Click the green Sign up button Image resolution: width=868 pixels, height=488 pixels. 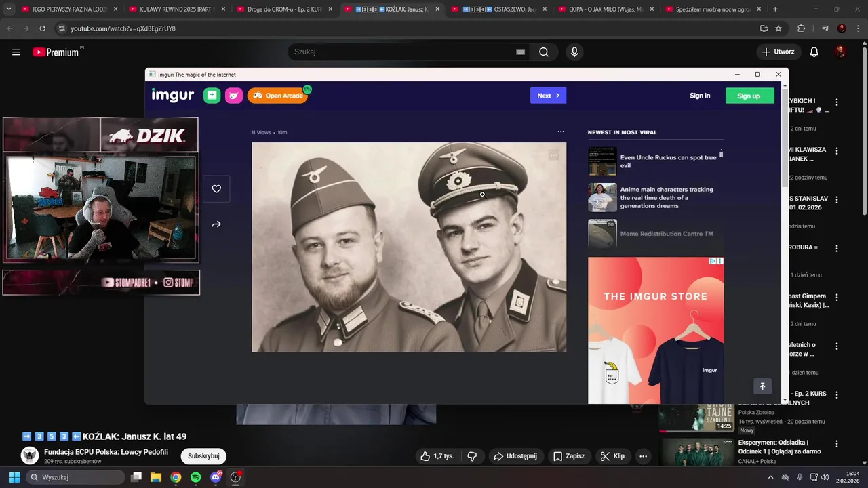pos(749,96)
